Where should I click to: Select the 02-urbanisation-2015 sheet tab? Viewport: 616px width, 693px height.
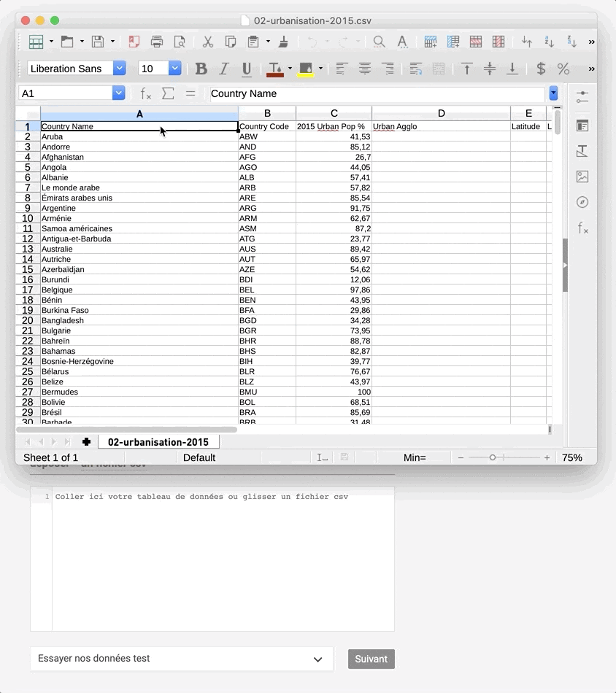pyautogui.click(x=158, y=442)
